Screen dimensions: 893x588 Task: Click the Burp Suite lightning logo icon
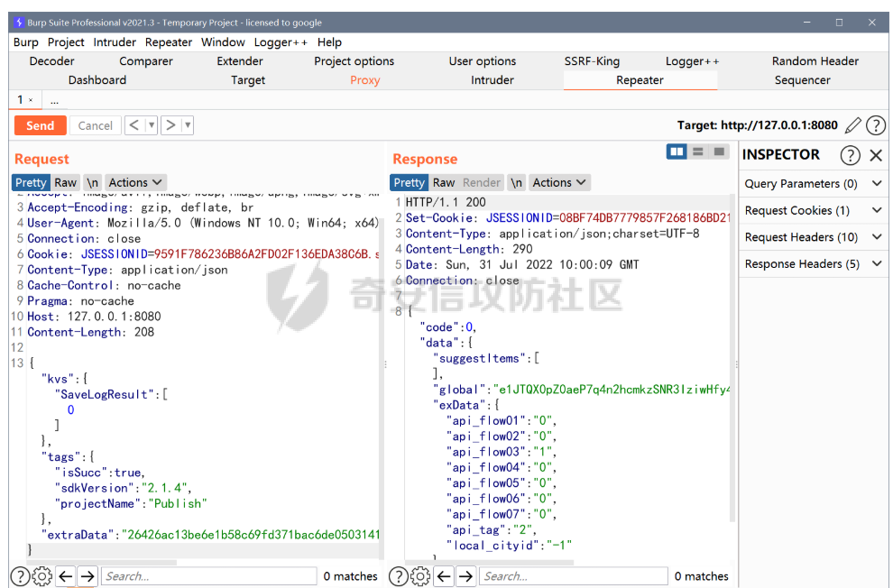[19, 23]
